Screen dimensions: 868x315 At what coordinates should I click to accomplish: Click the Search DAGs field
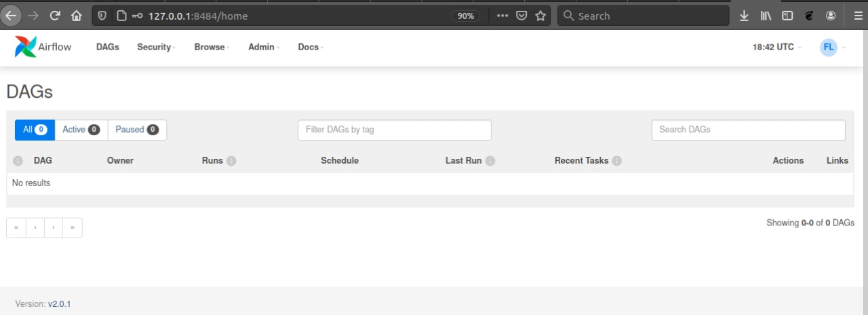pyautogui.click(x=749, y=130)
